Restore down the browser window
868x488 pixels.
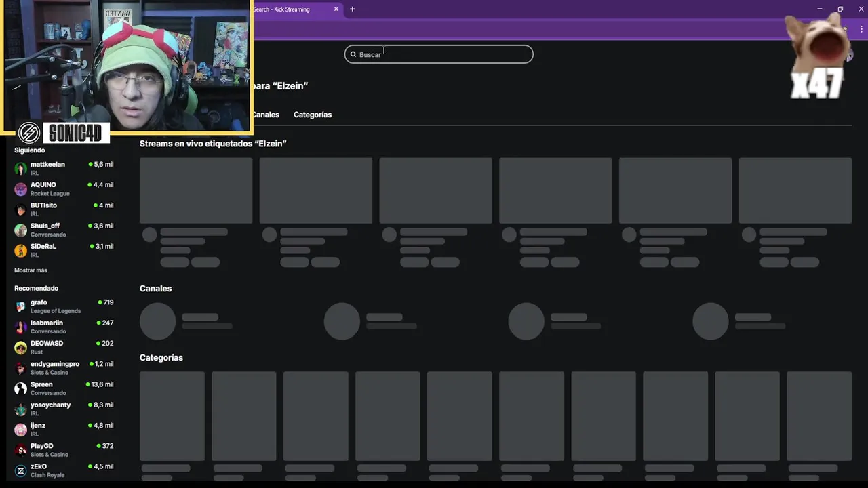pos(840,9)
